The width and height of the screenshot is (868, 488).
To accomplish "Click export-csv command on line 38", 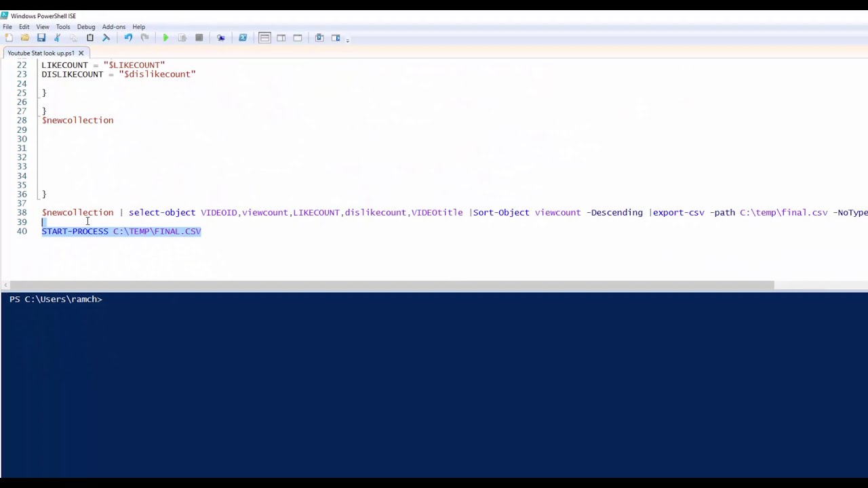I will [x=679, y=212].
